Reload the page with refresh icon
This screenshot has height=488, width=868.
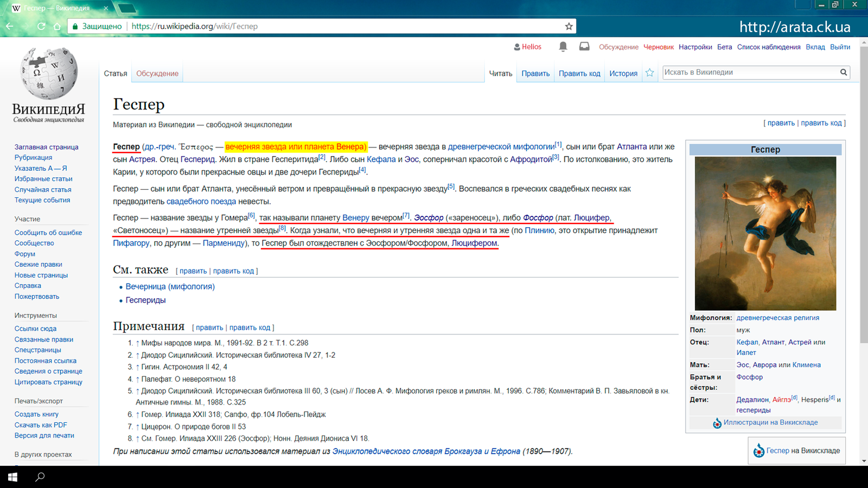[x=41, y=26]
